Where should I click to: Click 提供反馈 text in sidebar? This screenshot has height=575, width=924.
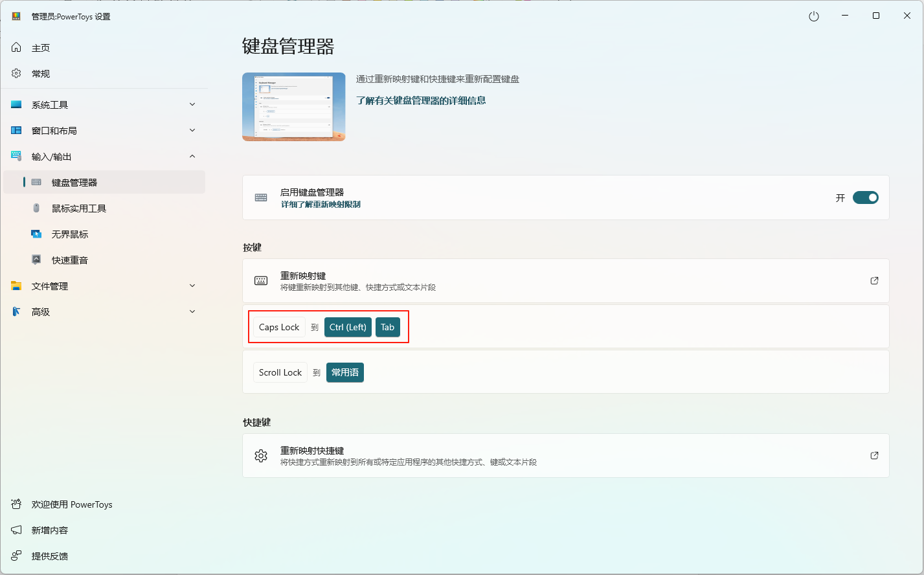[x=50, y=556]
